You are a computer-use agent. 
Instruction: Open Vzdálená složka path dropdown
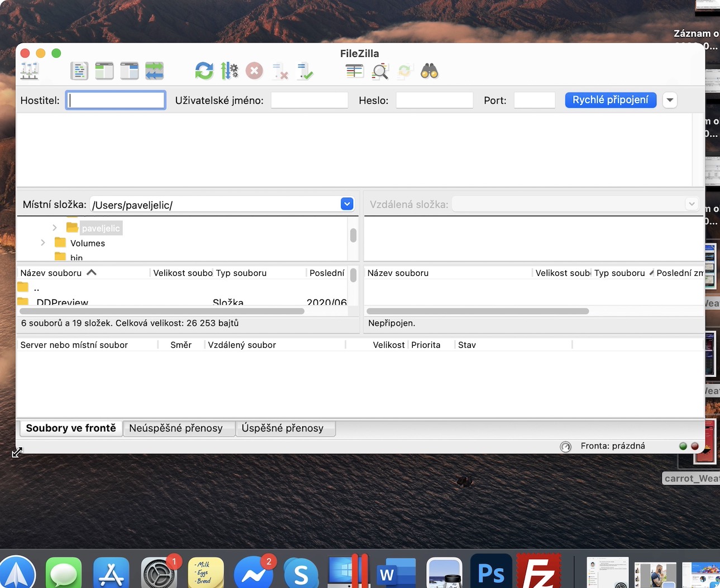point(692,204)
